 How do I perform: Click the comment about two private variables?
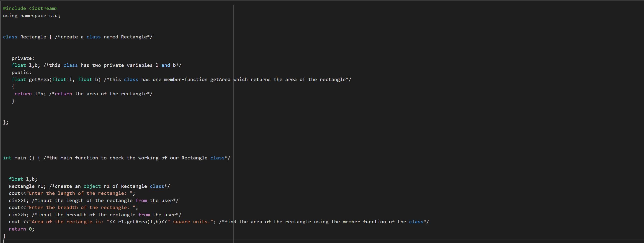tap(112, 66)
